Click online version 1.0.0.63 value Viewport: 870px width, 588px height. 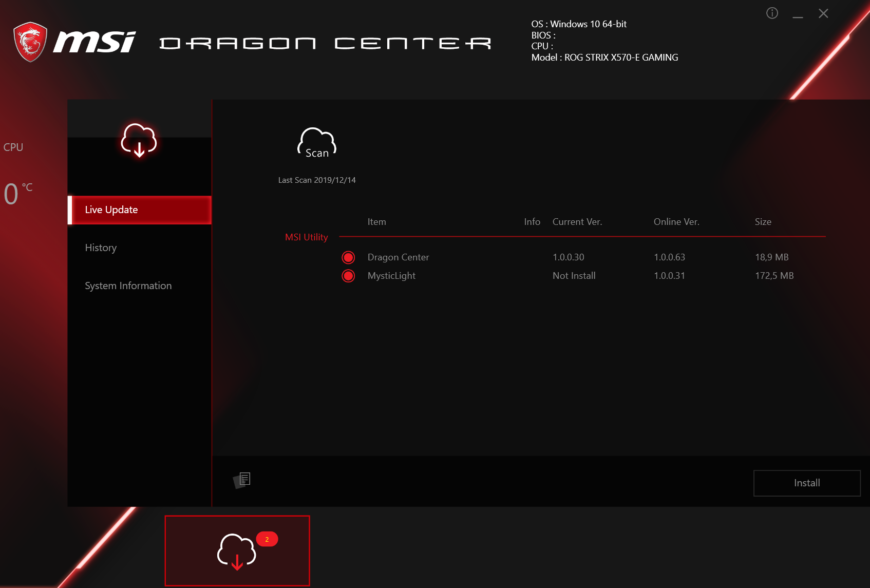[x=669, y=257]
